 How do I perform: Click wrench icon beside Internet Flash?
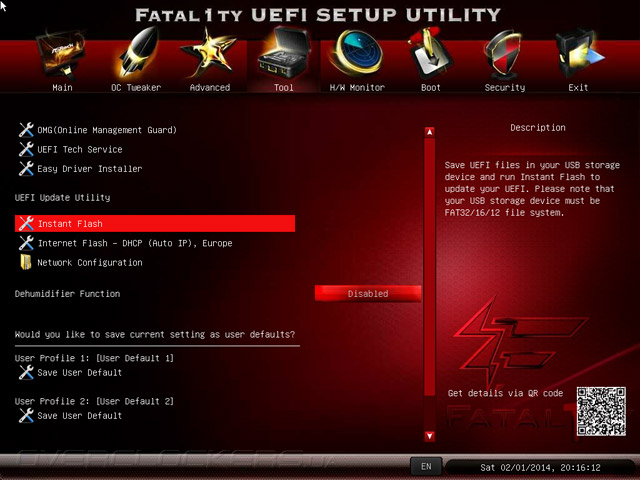click(26, 243)
